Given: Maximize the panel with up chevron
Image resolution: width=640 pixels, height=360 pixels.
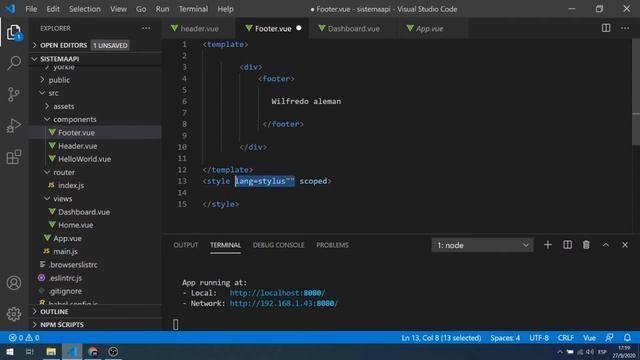Looking at the screenshot, I should pos(606,245).
